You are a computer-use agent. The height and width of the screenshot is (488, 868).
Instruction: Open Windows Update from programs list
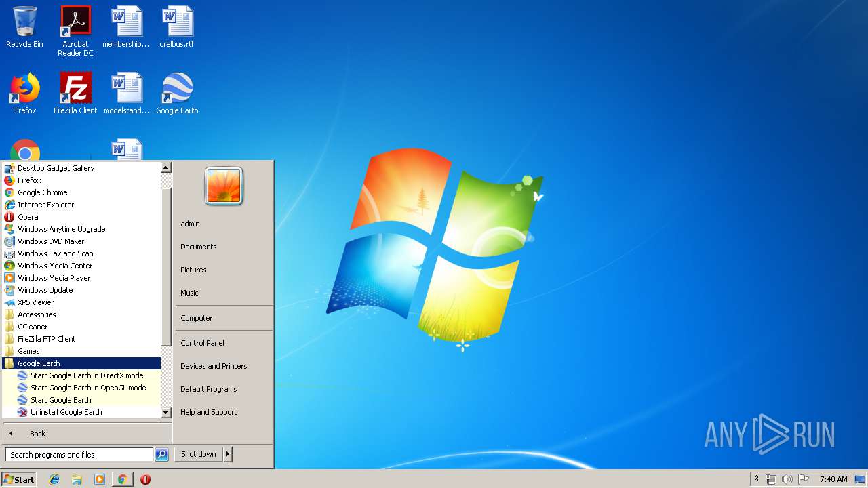(x=81, y=290)
